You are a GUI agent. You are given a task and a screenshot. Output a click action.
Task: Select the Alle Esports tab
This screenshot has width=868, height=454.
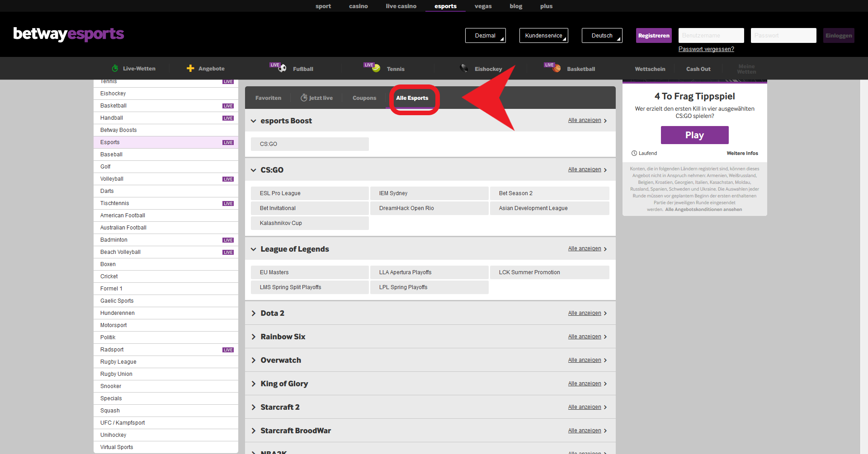coord(412,98)
